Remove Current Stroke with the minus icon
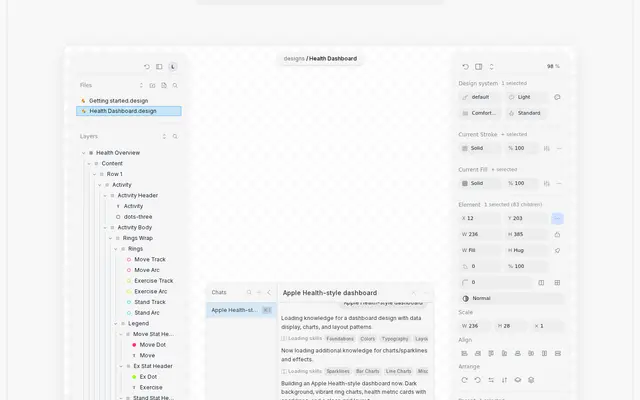 pos(559,149)
